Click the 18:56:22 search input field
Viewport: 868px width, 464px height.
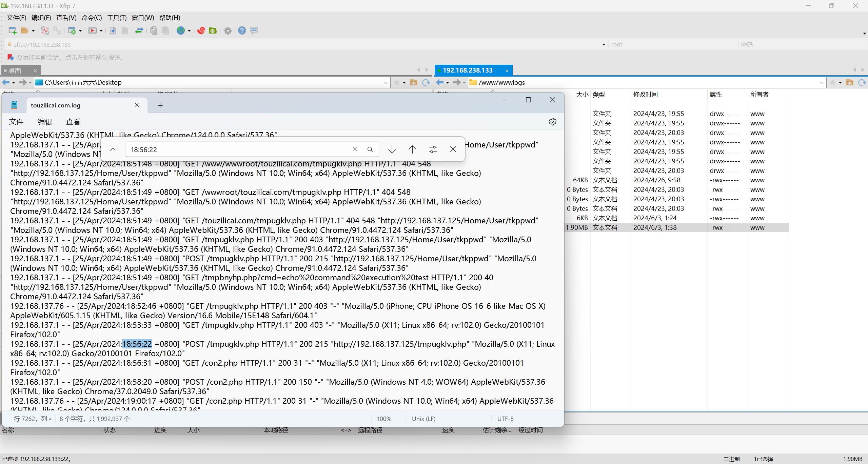[x=237, y=149]
